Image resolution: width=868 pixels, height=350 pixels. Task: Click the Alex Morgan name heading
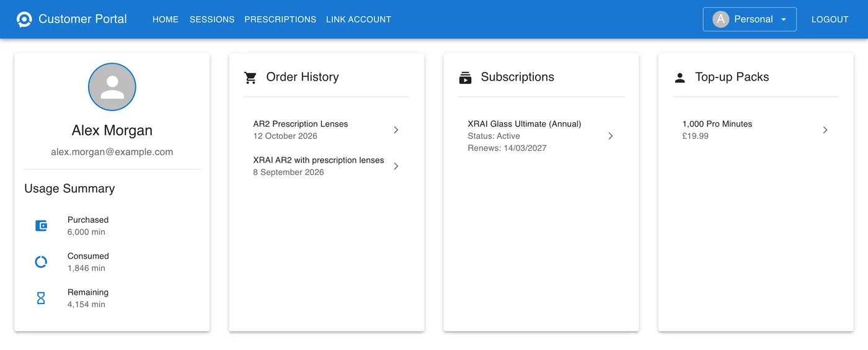(112, 131)
